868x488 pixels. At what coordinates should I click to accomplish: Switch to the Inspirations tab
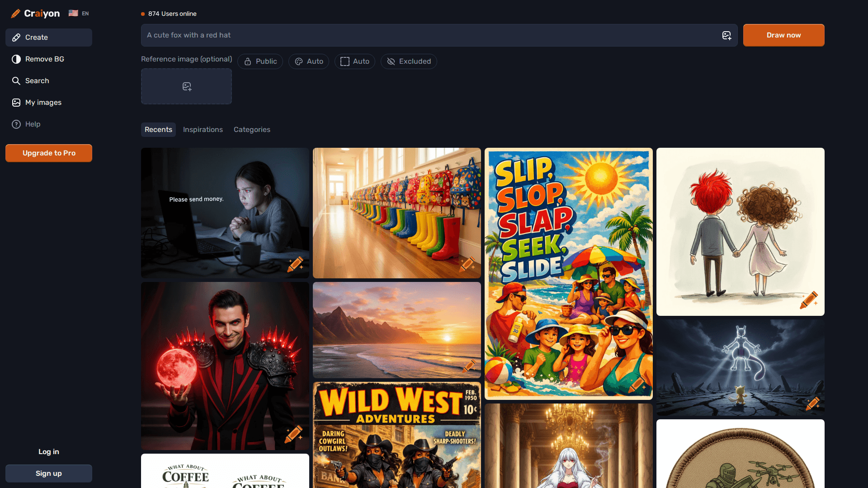[203, 130]
